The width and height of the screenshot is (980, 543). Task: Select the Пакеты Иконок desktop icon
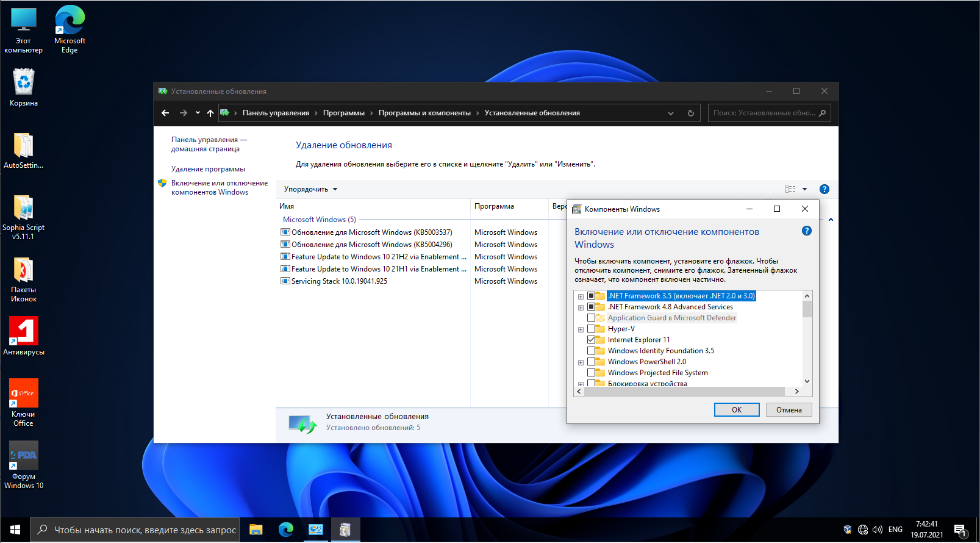tap(23, 279)
